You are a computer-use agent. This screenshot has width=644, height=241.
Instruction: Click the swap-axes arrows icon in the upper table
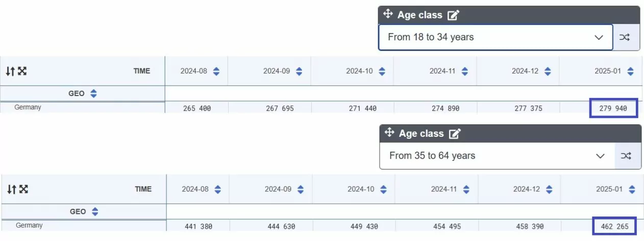[10, 71]
